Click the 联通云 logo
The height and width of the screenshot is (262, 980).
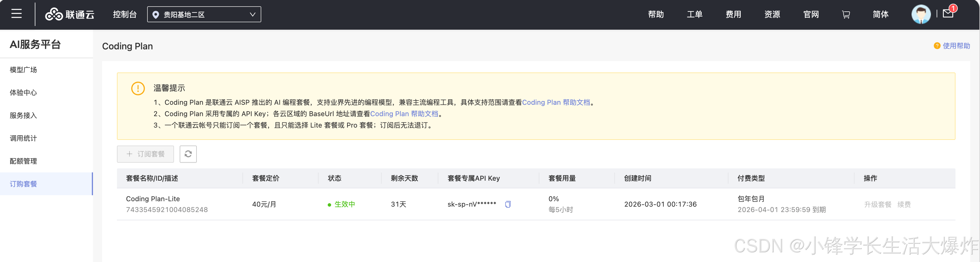pyautogui.click(x=70, y=15)
